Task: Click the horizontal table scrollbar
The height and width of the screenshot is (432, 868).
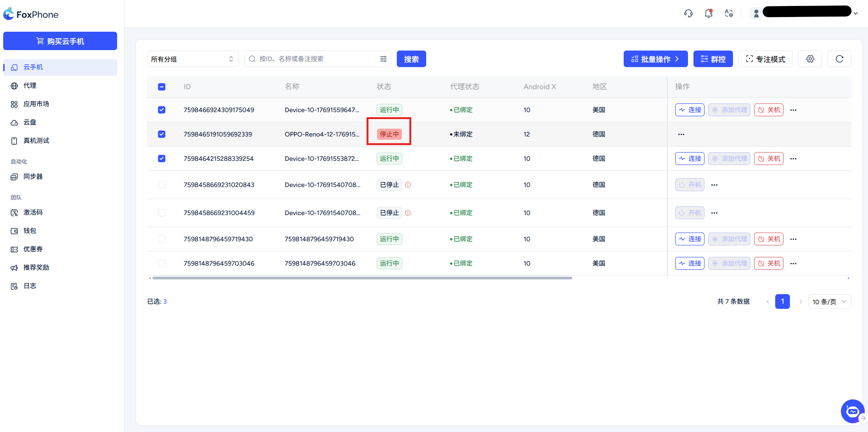Action: point(362,278)
